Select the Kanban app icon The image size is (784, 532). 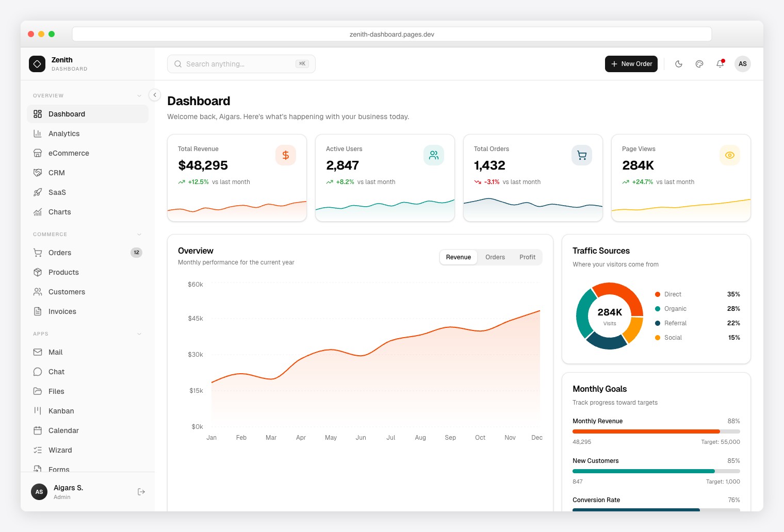38,411
